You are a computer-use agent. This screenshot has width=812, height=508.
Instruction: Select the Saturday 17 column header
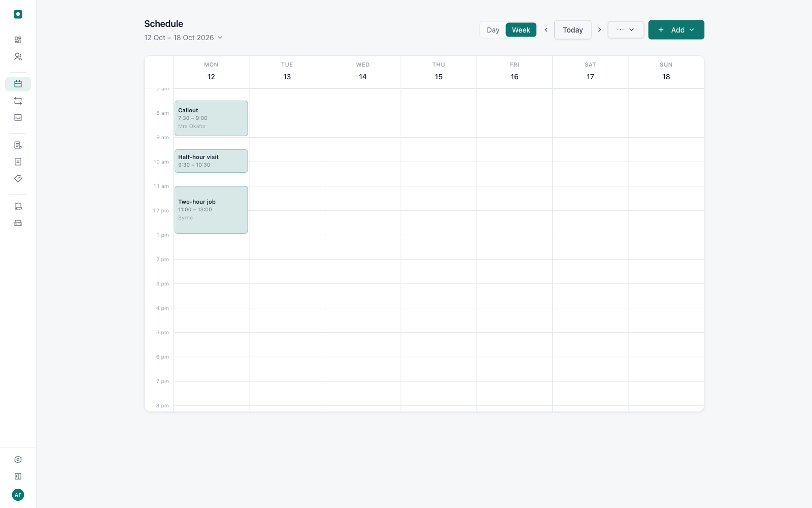click(590, 72)
